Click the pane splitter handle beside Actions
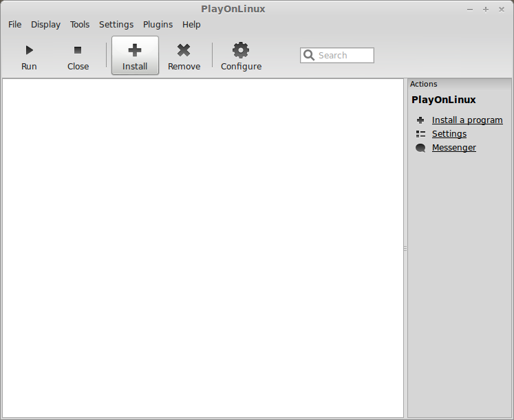Screen dimensions: 514x420 405,248
